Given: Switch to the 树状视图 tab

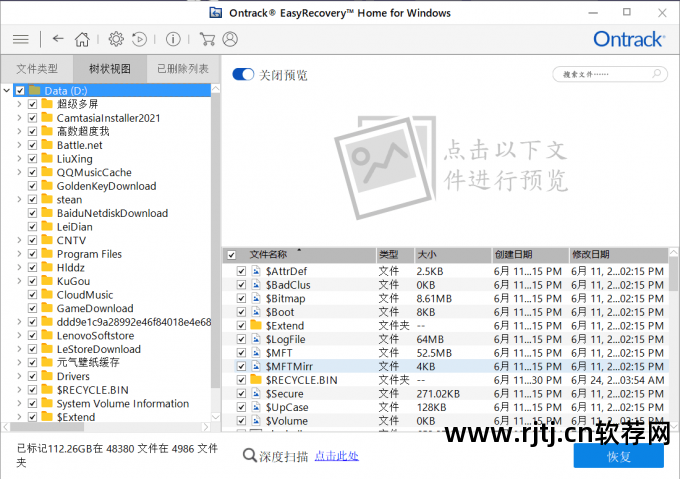Looking at the screenshot, I should point(110,68).
